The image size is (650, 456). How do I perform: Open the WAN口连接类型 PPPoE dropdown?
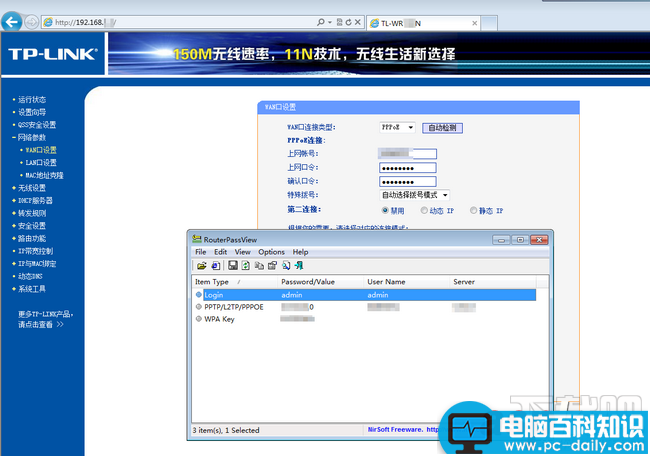pos(397,128)
